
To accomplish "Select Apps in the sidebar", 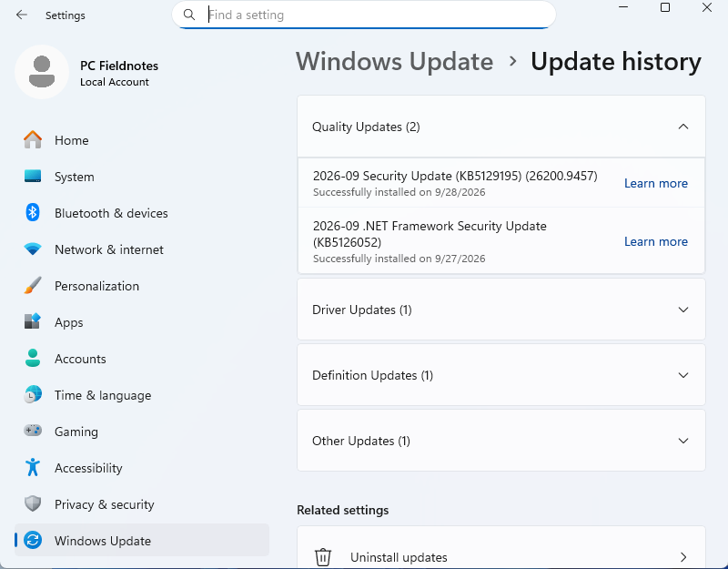I will point(142,322).
